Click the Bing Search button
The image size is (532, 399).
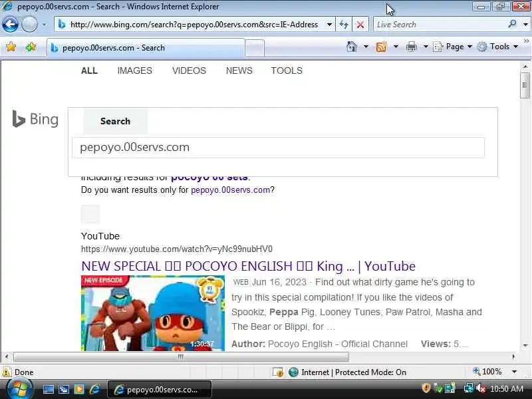115,121
